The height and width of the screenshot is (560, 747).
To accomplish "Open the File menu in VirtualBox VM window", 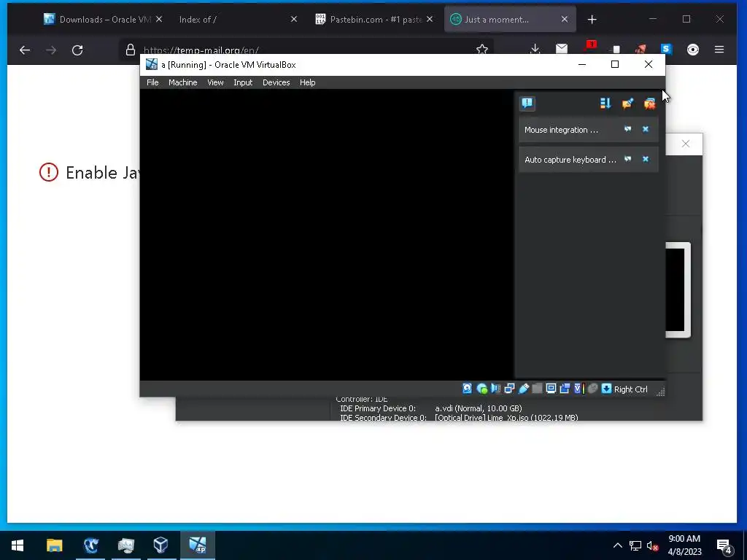I will (x=152, y=82).
